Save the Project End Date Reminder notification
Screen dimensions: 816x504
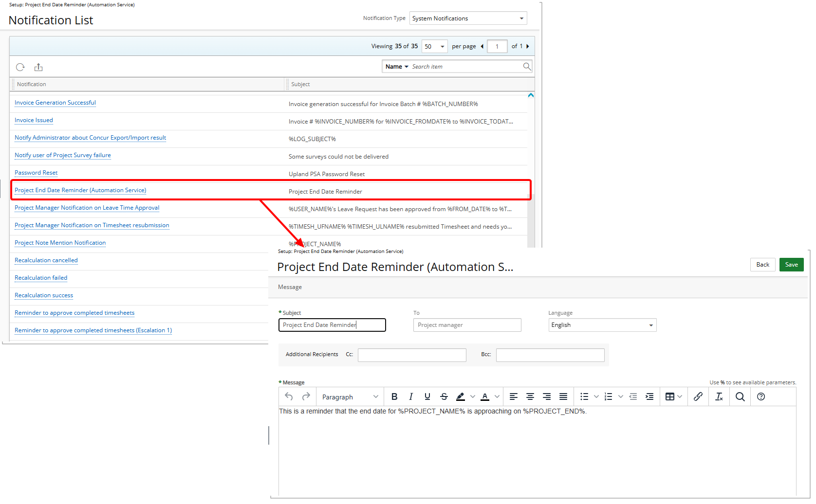click(791, 264)
